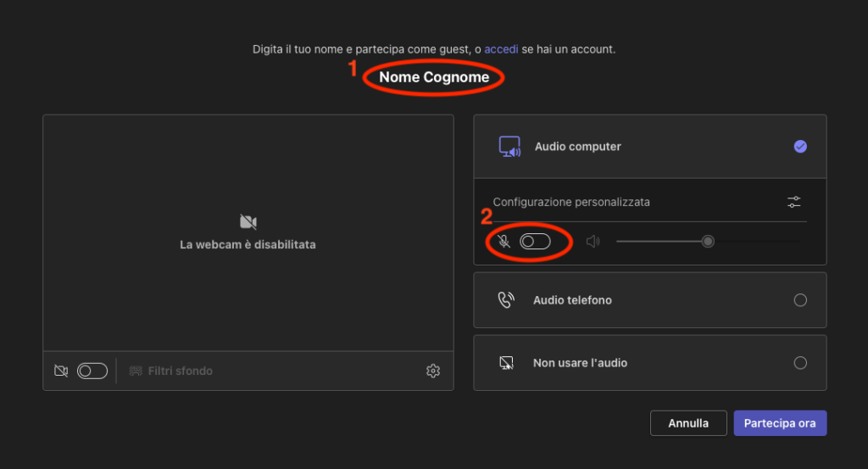Click the muted microphone icon
The height and width of the screenshot is (469, 868).
click(x=504, y=242)
